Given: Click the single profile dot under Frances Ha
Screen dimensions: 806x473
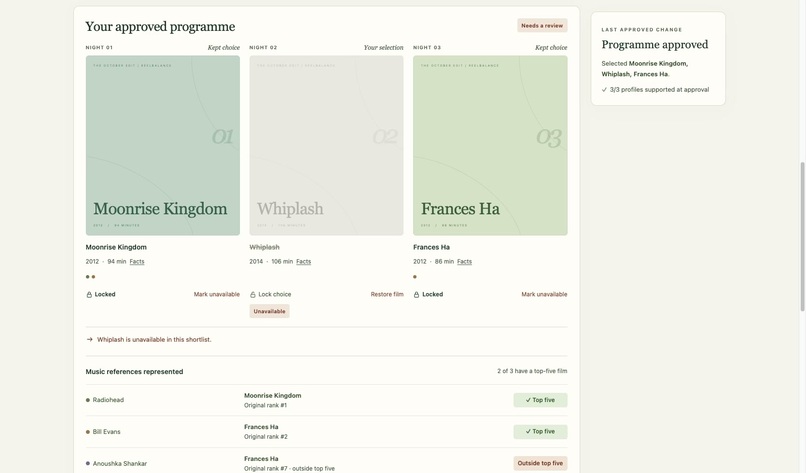Looking at the screenshot, I should pos(415,277).
